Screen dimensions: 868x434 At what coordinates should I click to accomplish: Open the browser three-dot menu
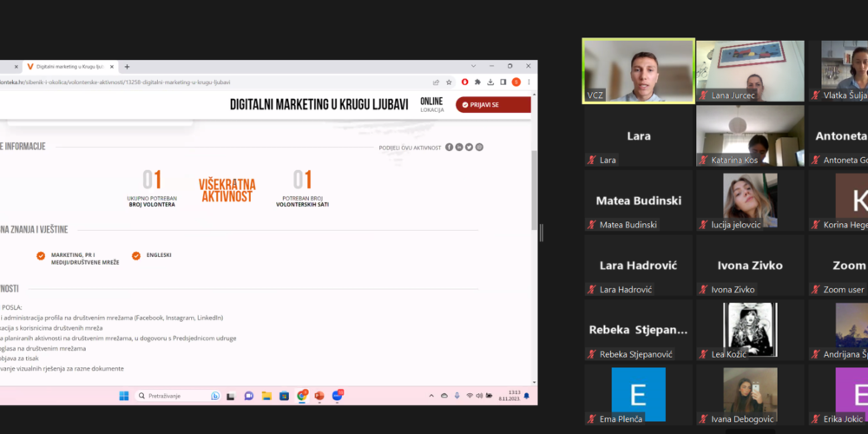[529, 82]
